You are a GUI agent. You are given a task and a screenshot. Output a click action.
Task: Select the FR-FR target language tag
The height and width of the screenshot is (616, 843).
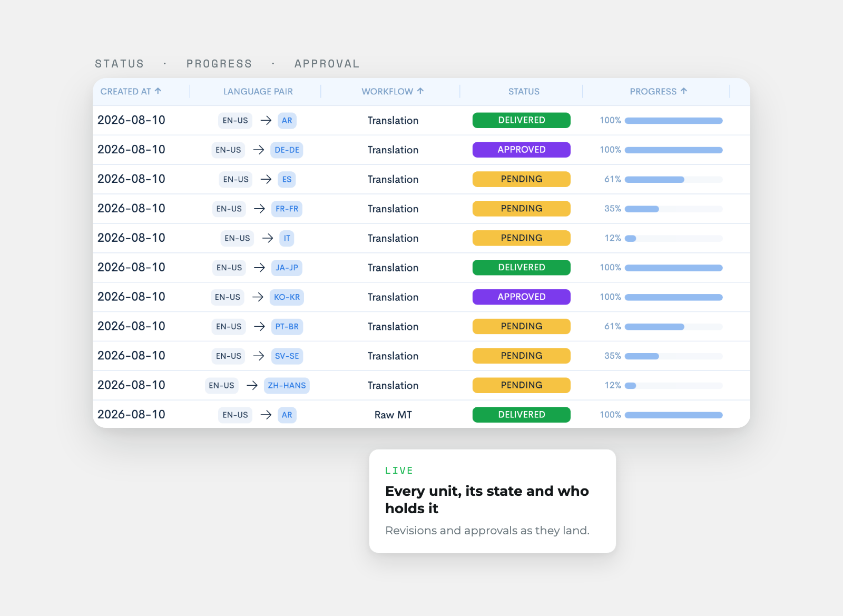click(x=287, y=209)
